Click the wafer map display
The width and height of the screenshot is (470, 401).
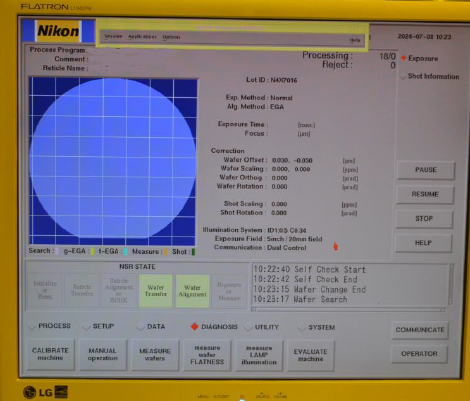pyautogui.click(x=113, y=161)
